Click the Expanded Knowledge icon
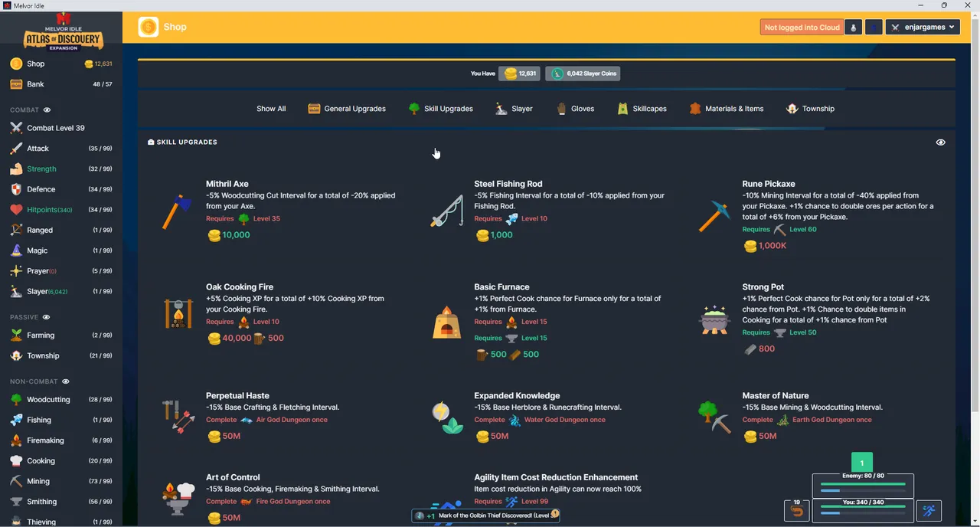 pos(447,418)
